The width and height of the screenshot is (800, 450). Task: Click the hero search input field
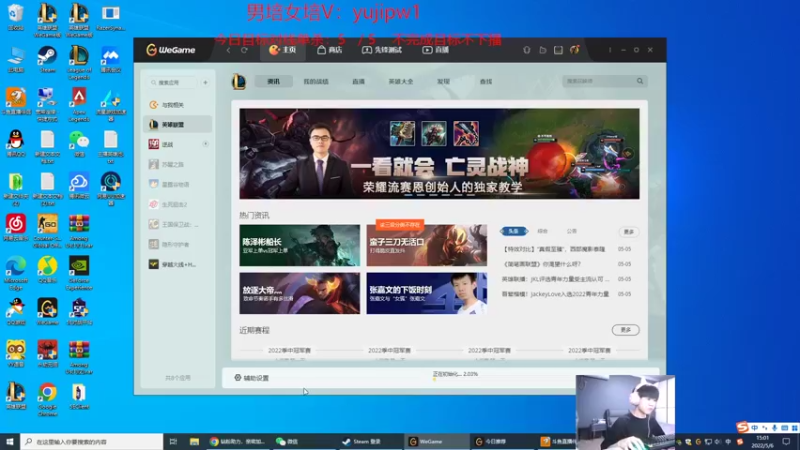pos(598,81)
